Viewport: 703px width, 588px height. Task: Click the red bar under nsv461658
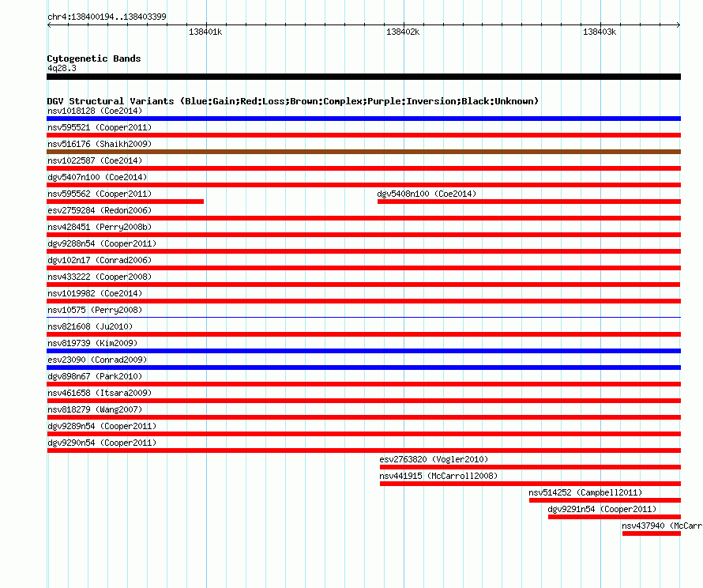[363, 401]
